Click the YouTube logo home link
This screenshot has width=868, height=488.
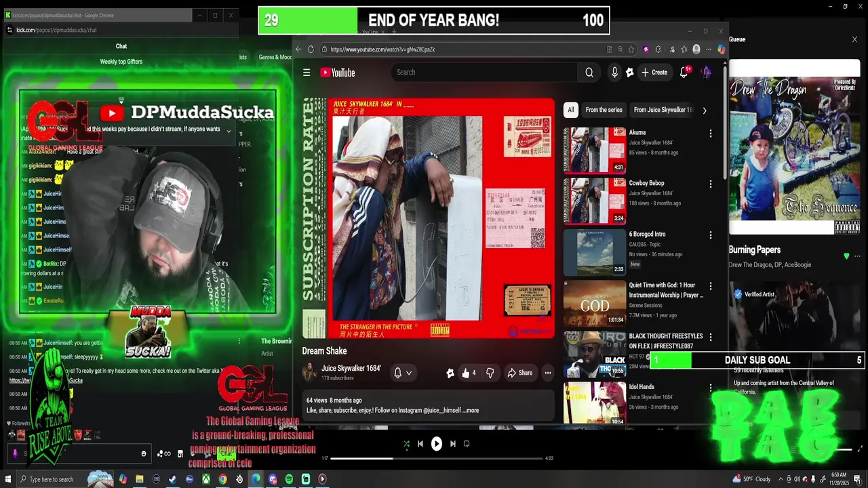tap(338, 73)
